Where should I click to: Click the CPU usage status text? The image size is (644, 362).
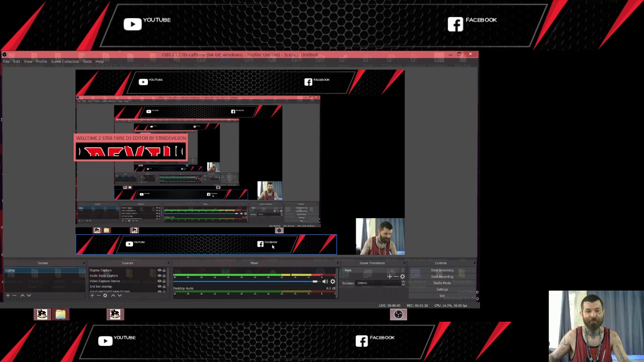click(451, 306)
